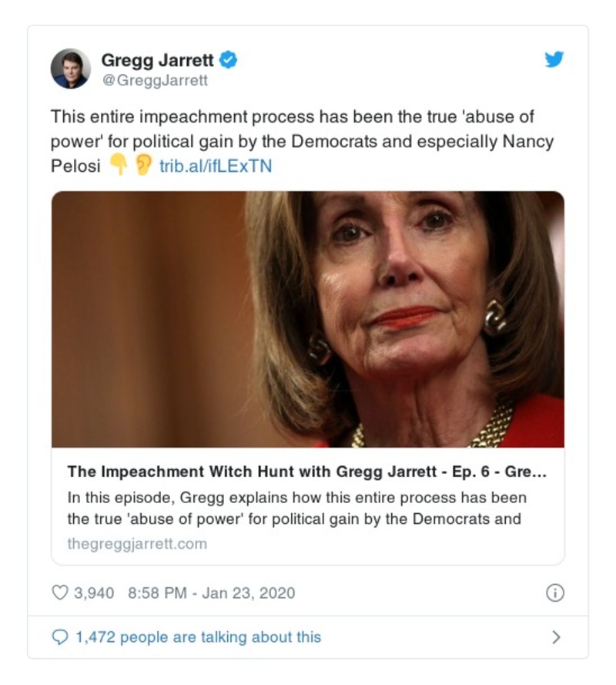Viewport: 616px width, 685px height.
Task: Click the tweet body text
Action: pos(302,141)
